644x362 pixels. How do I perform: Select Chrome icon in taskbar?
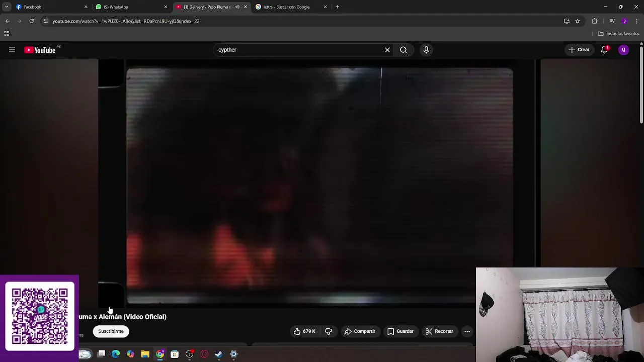pos(160,354)
